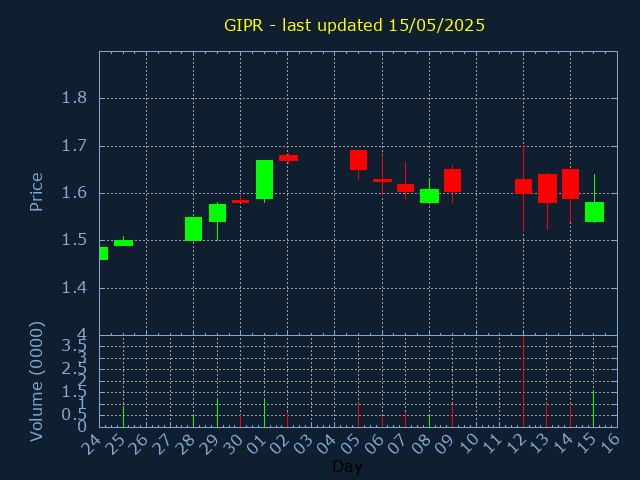Image resolution: width=640 pixels, height=480 pixels.
Task: Select day 25 on the x-axis
Action: [115, 444]
